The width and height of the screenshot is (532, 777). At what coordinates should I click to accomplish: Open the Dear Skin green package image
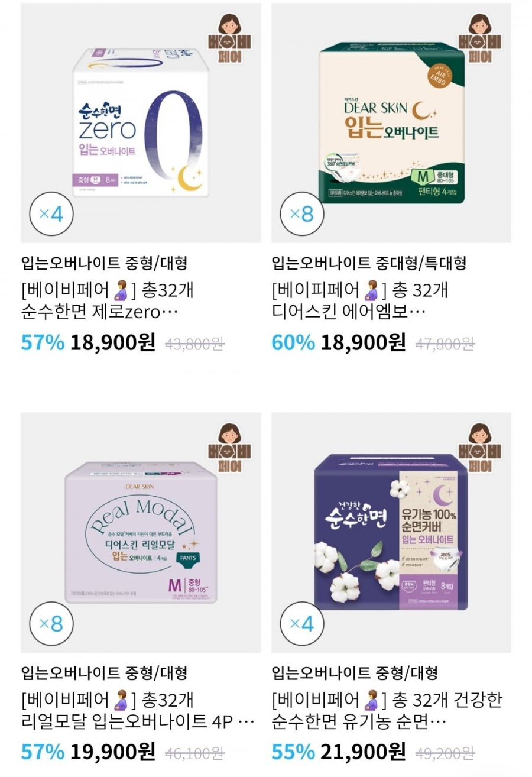tap(391, 123)
